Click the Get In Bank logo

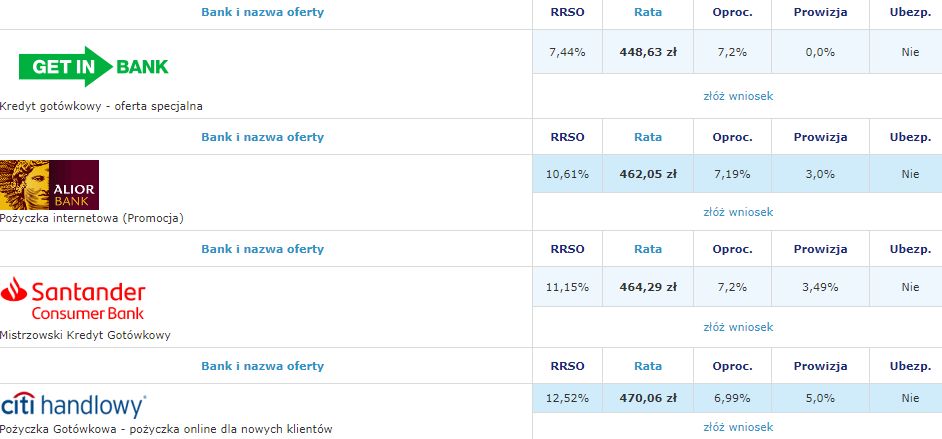tap(94, 66)
